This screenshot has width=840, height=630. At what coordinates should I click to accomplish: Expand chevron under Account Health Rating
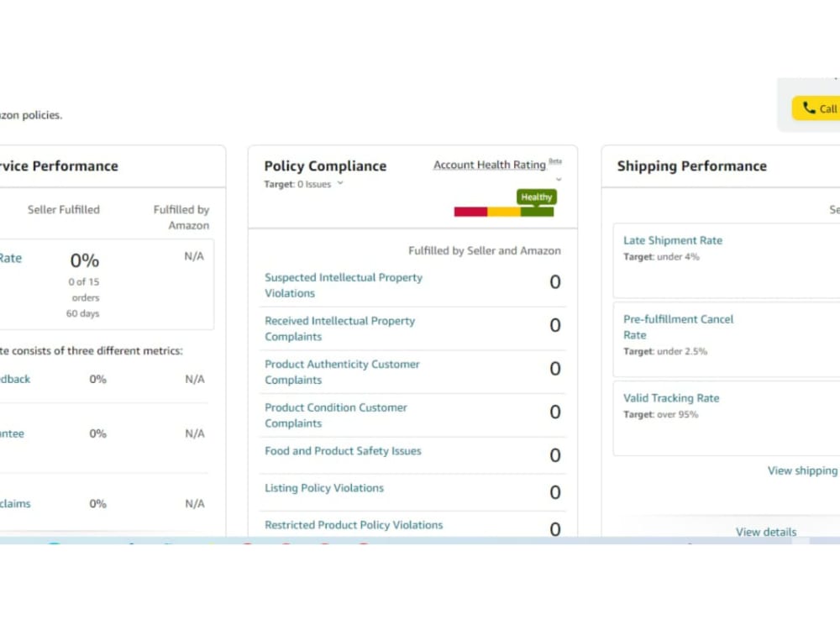click(559, 179)
